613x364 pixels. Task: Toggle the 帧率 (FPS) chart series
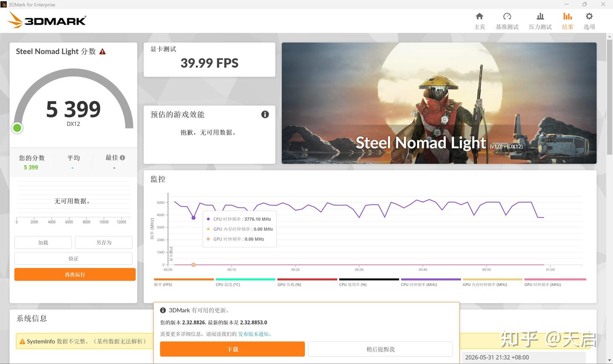click(184, 282)
